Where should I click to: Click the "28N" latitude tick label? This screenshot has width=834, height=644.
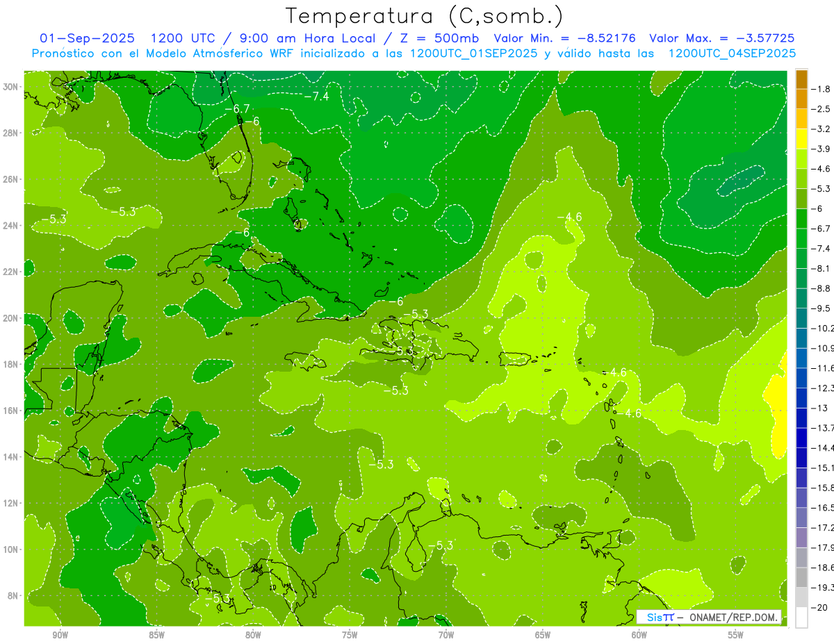pos(10,133)
